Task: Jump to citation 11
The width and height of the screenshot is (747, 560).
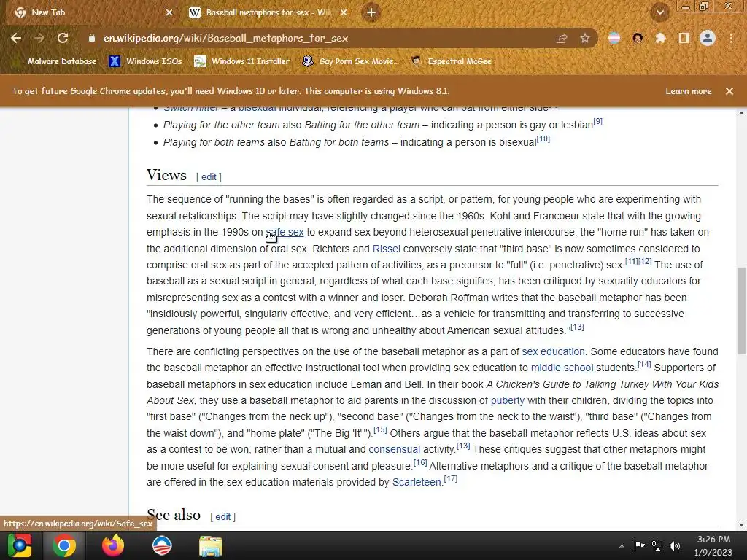Action: pos(632,262)
